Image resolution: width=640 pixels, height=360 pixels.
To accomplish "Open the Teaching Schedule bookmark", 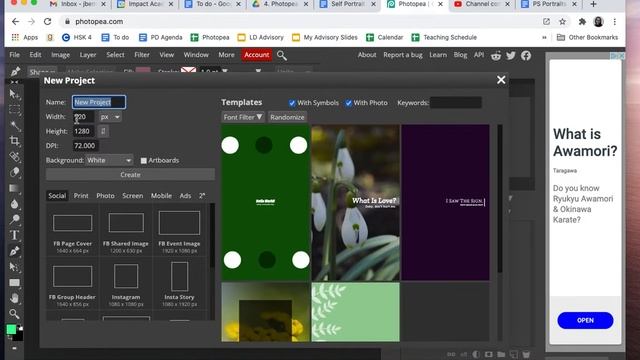I will tap(444, 38).
